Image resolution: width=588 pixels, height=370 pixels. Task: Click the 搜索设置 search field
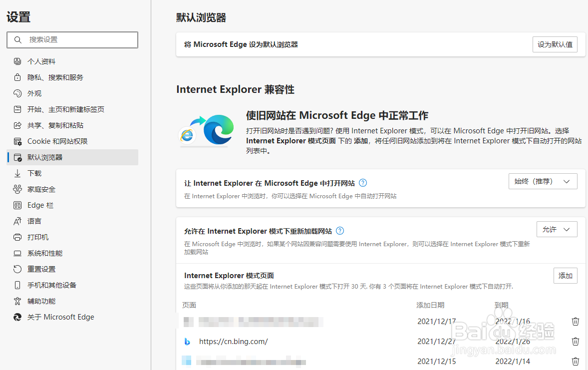click(x=72, y=40)
